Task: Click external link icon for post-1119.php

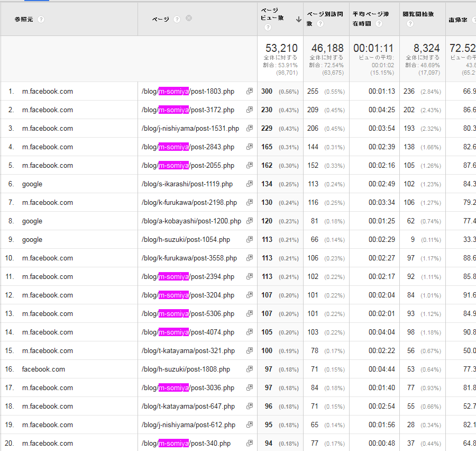Action: (x=250, y=184)
